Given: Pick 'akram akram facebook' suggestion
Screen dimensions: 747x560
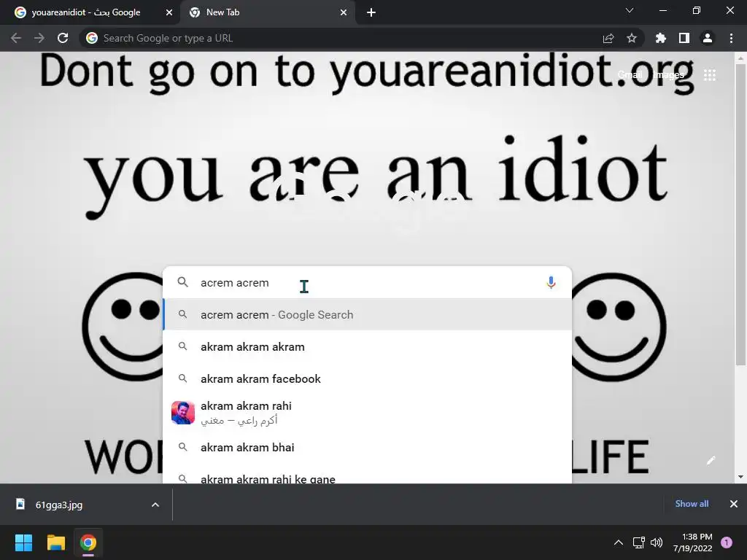Looking at the screenshot, I should 367,378.
